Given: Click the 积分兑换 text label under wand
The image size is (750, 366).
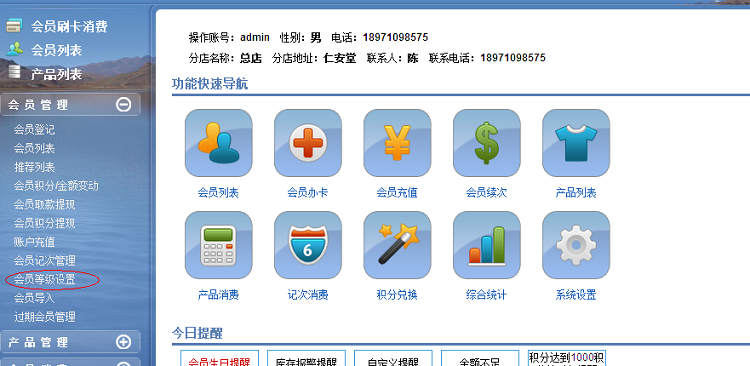Looking at the screenshot, I should (x=397, y=295).
